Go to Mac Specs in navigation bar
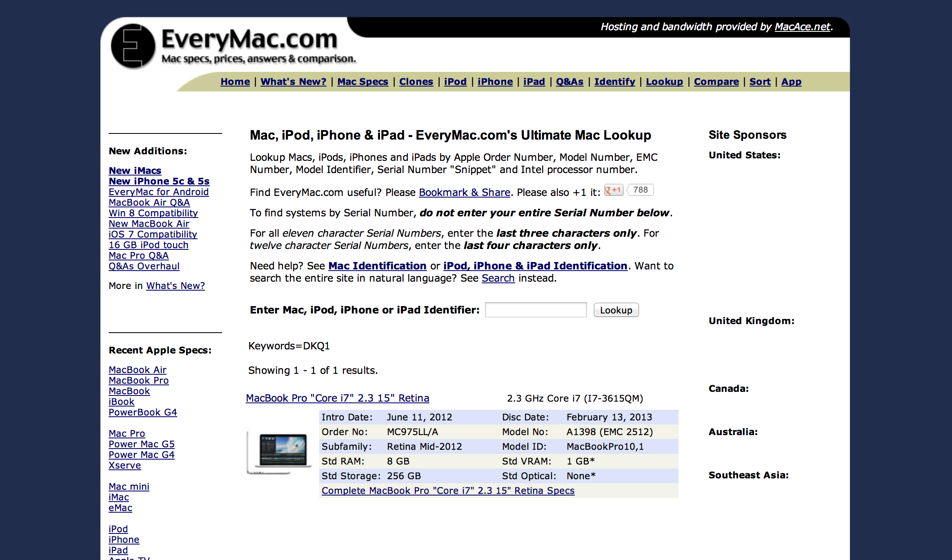 (363, 82)
